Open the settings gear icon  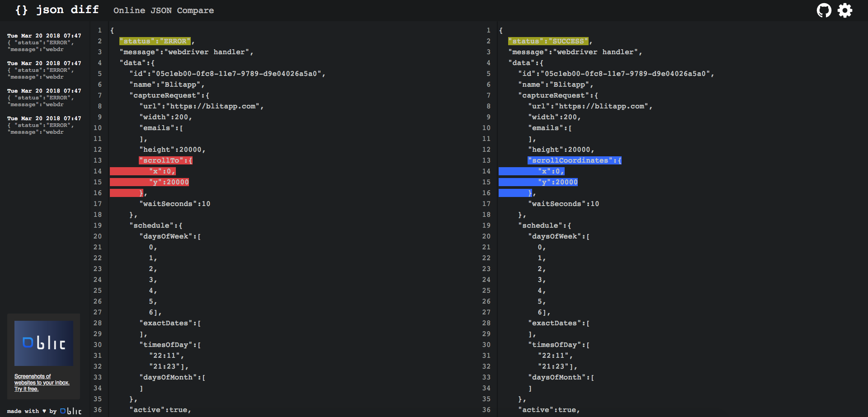(x=844, y=10)
